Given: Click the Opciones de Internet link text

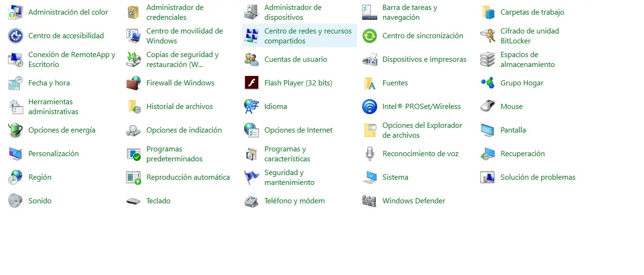Looking at the screenshot, I should (x=298, y=130).
